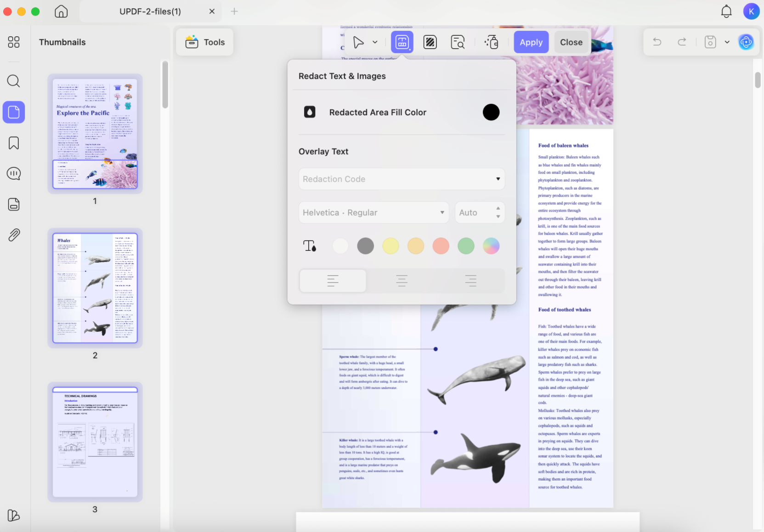Open the Redaction Code dropdown

[x=402, y=179]
